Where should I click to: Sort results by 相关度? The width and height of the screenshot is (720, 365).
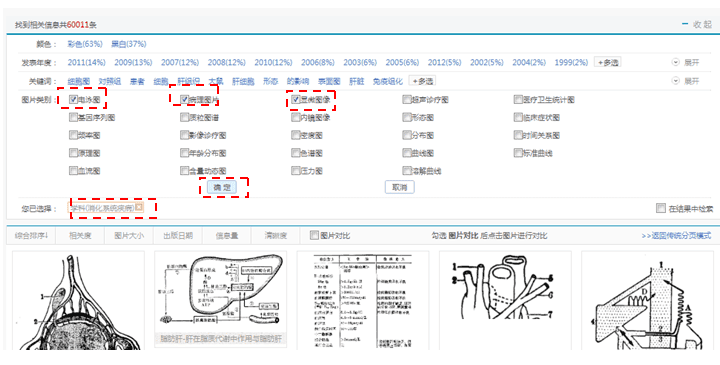80,236
